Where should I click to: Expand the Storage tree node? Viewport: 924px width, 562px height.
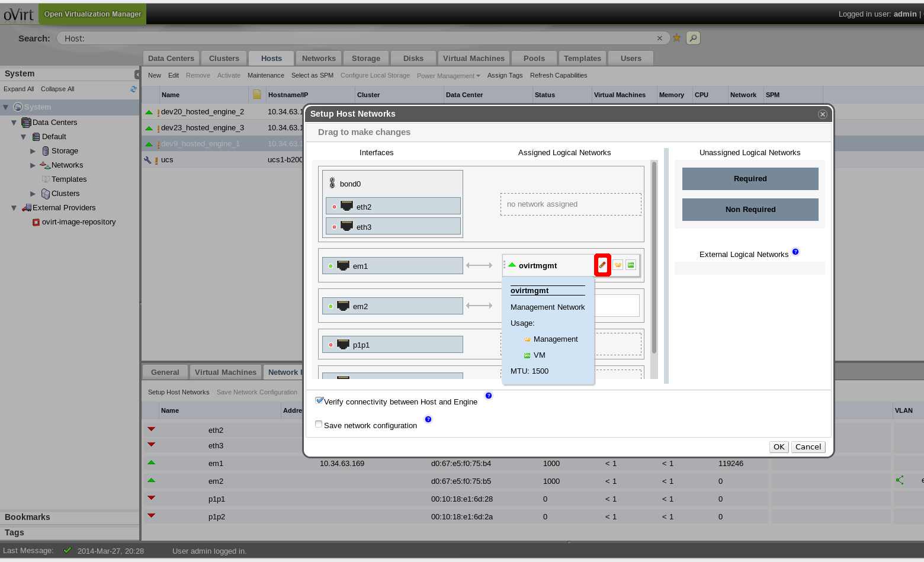tap(33, 151)
